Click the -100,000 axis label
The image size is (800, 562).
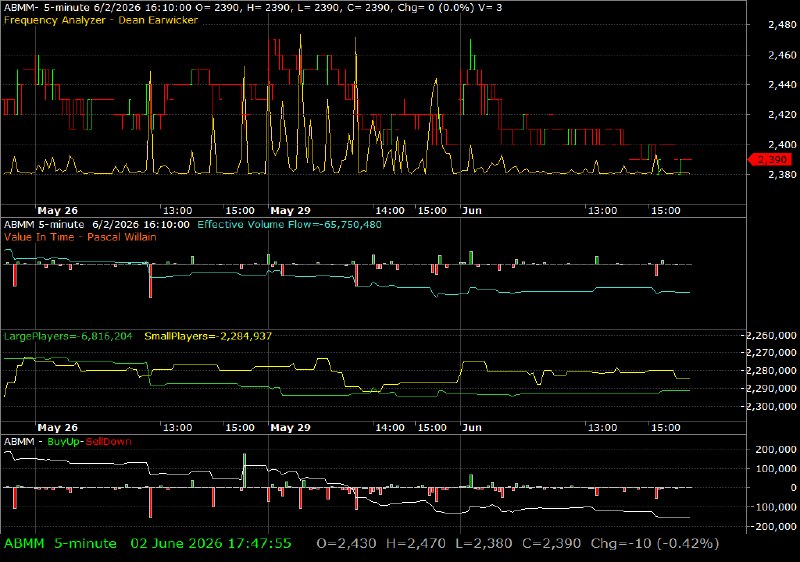point(774,507)
